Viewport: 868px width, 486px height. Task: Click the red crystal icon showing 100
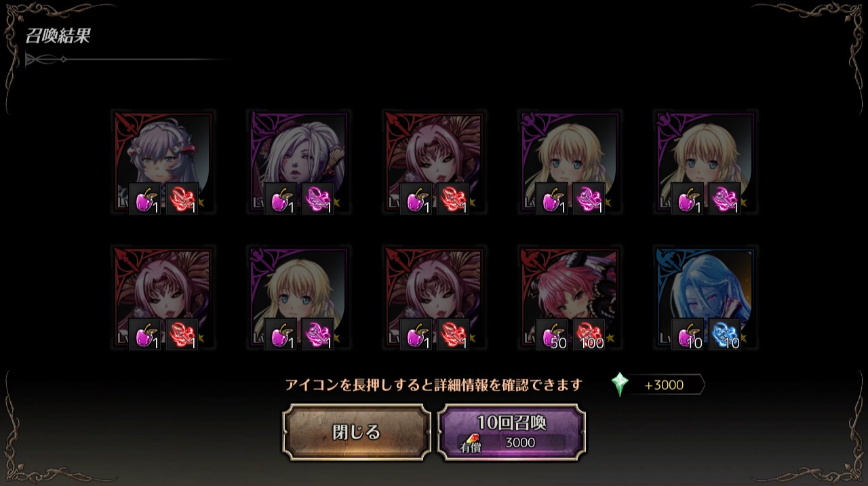pos(589,335)
